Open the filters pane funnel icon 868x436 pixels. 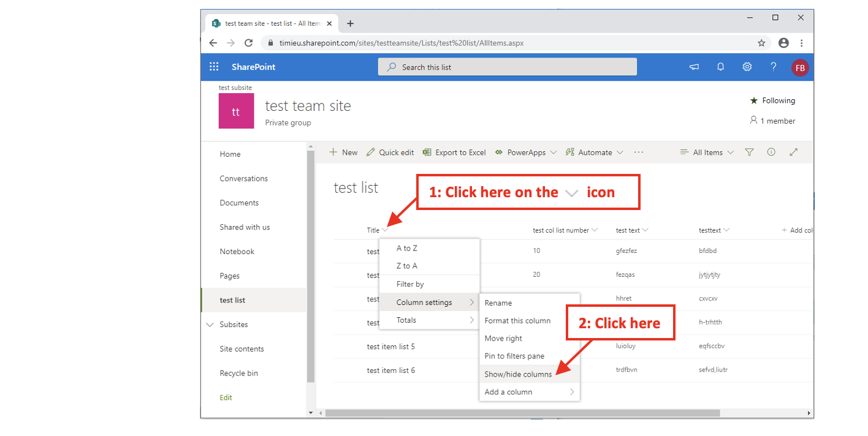[x=749, y=152]
